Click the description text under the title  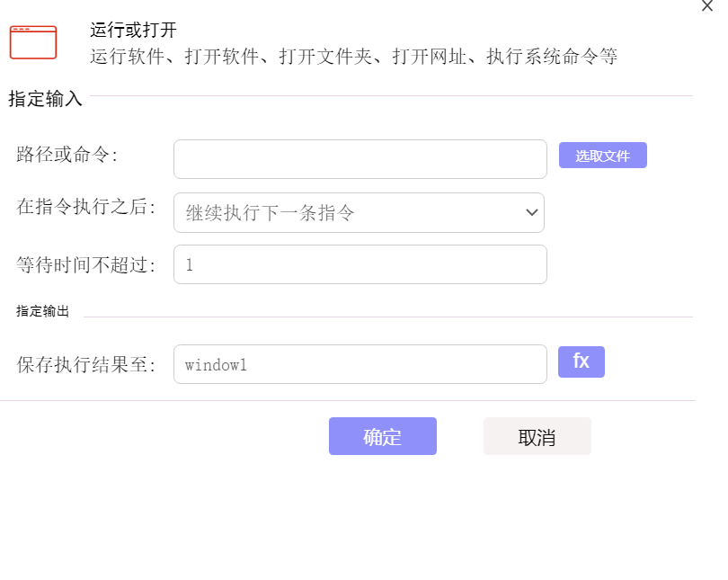[353, 57]
